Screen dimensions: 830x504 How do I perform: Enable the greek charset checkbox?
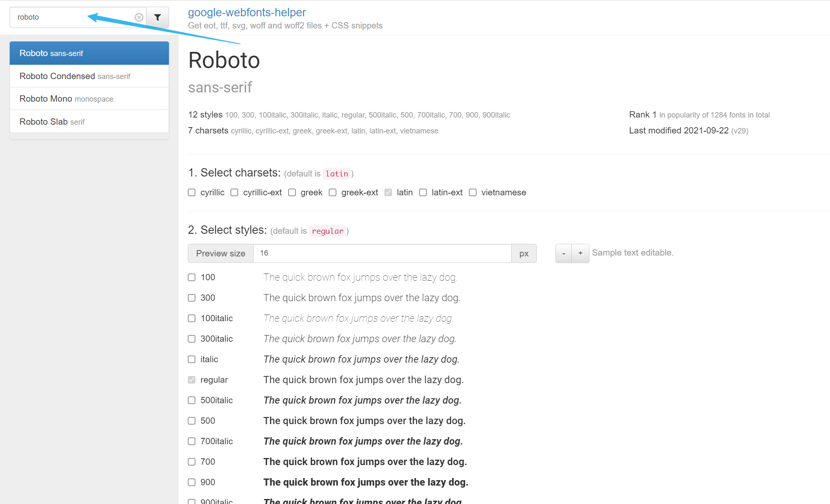292,192
